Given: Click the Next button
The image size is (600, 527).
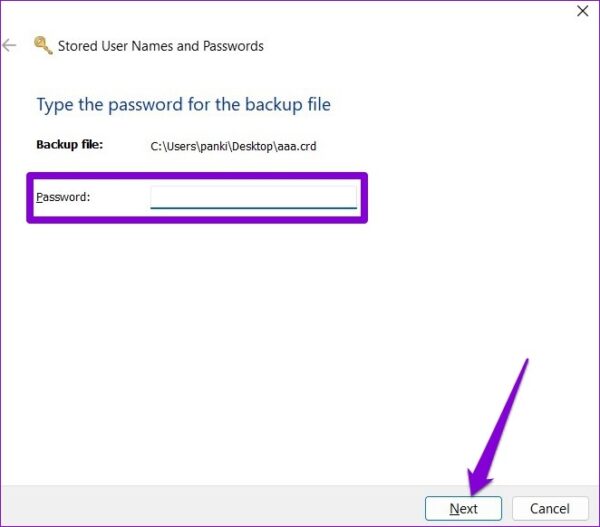Looking at the screenshot, I should click(x=463, y=508).
